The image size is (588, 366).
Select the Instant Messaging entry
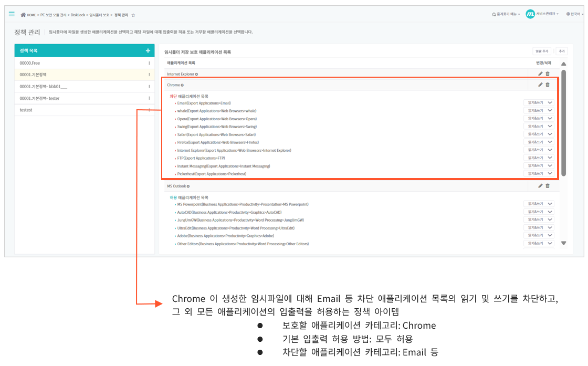click(x=224, y=166)
